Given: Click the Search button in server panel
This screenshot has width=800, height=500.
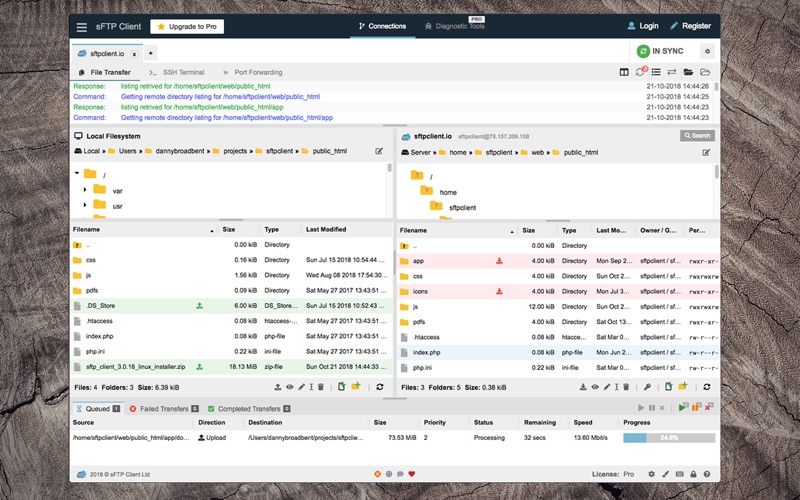Looking at the screenshot, I should coord(697,136).
